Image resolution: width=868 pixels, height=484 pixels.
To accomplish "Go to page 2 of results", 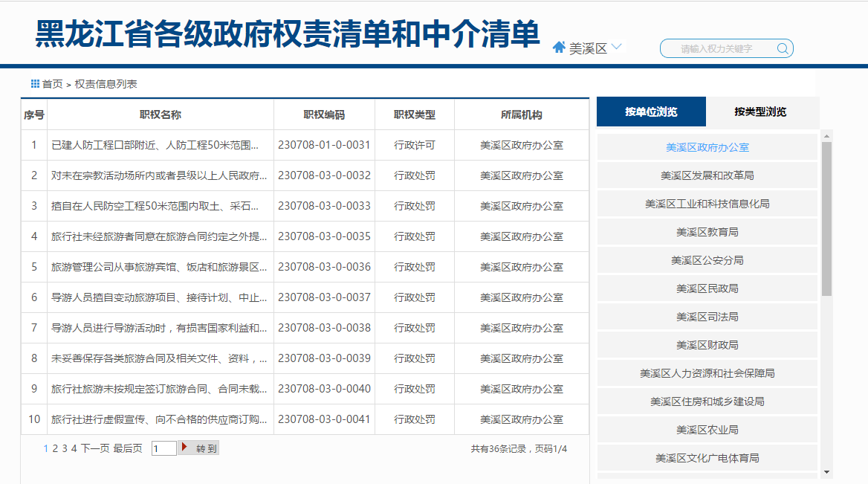I will pyautogui.click(x=55, y=448).
